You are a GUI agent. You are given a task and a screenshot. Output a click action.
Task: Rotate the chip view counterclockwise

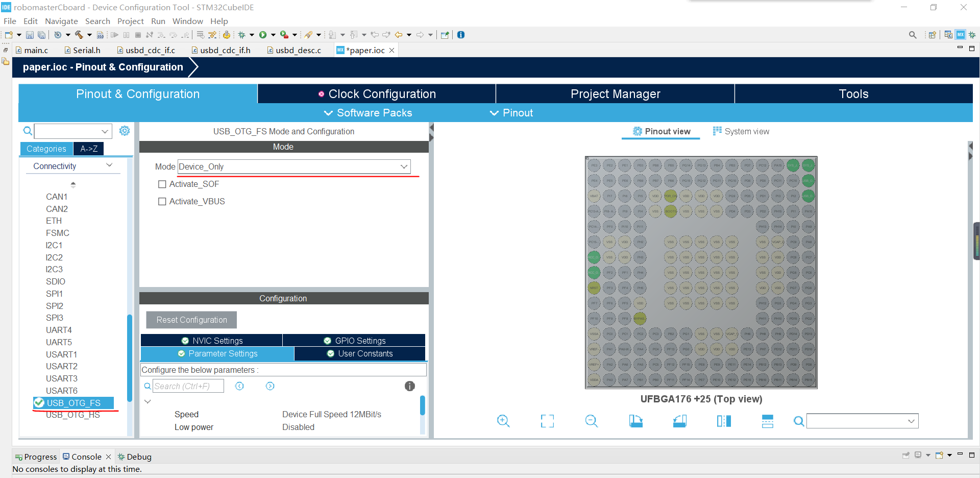pyautogui.click(x=680, y=421)
